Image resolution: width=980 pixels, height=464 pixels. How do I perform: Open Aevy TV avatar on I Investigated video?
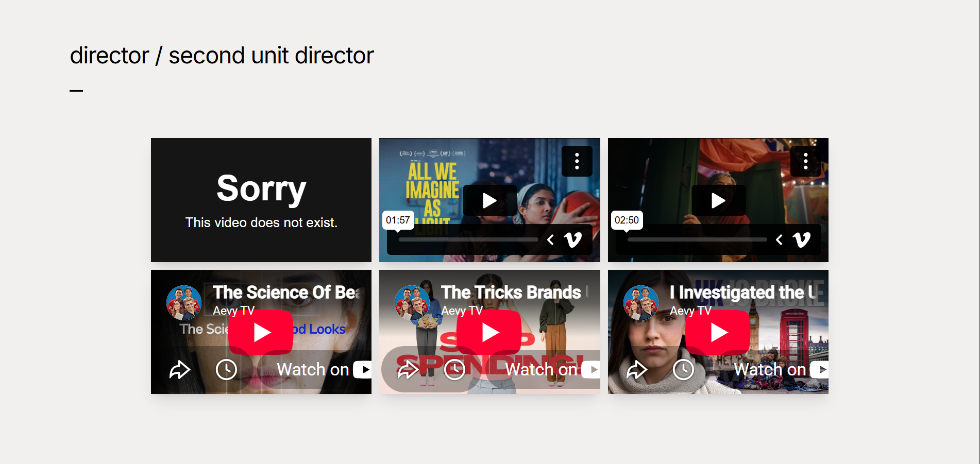point(641,303)
